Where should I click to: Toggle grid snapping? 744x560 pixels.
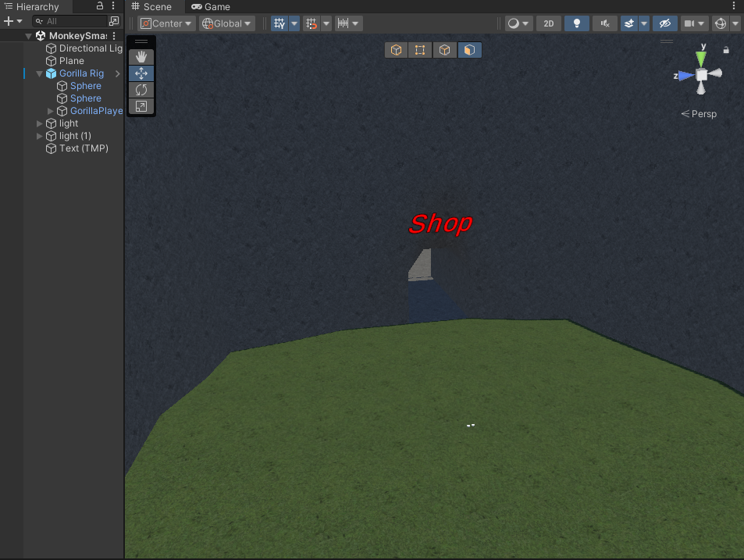[311, 23]
